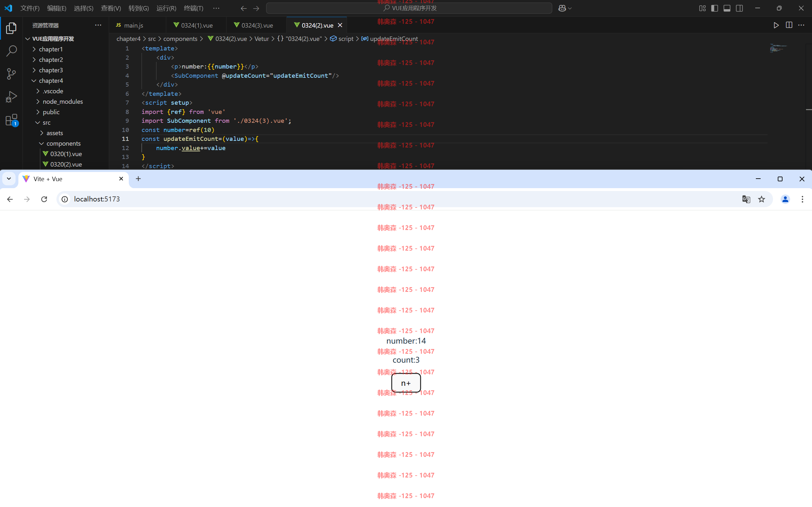This screenshot has width=812, height=507.
Task: Split the editor to the right
Action: pos(789,25)
